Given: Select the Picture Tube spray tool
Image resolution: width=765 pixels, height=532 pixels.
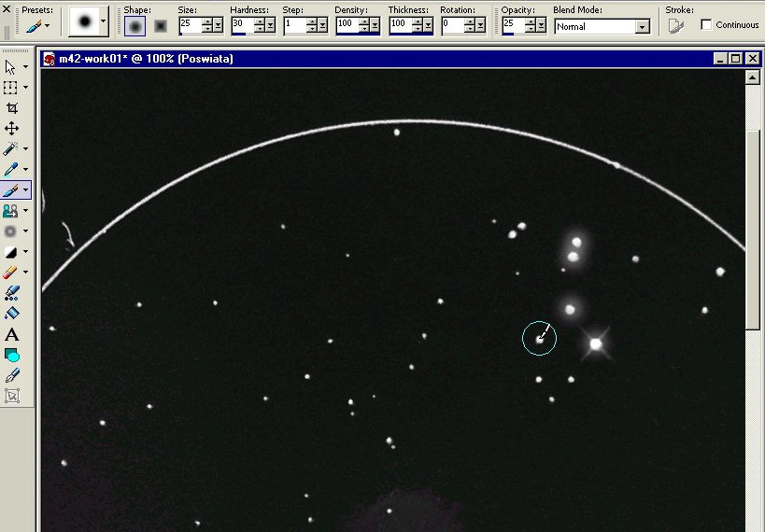Looking at the screenshot, I should tap(12, 292).
